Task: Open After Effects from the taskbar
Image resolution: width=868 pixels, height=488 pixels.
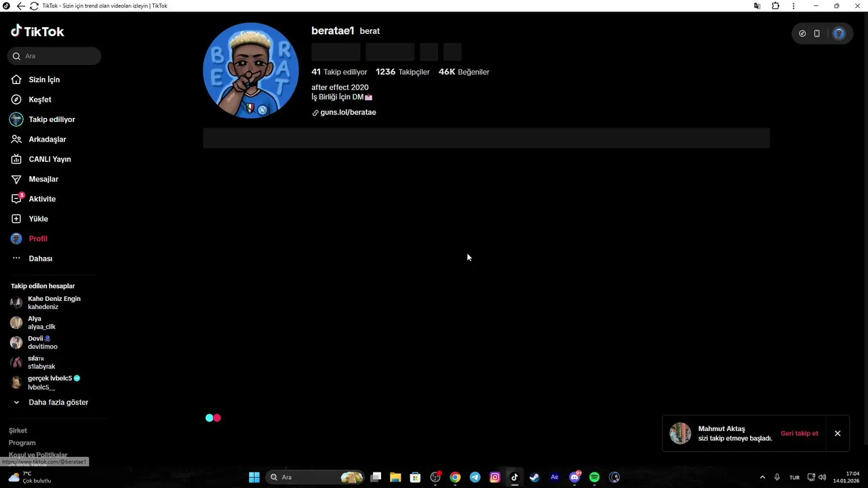Action: pos(555,477)
